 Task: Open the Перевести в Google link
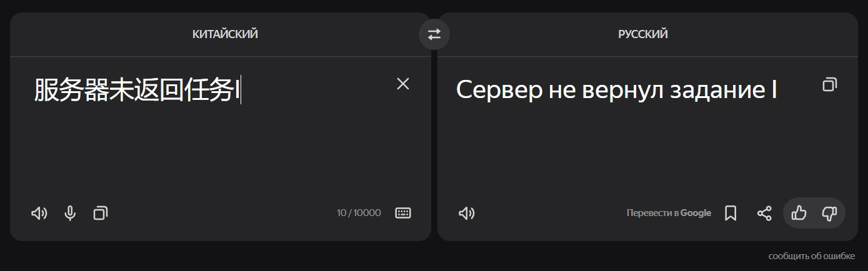[x=669, y=213]
